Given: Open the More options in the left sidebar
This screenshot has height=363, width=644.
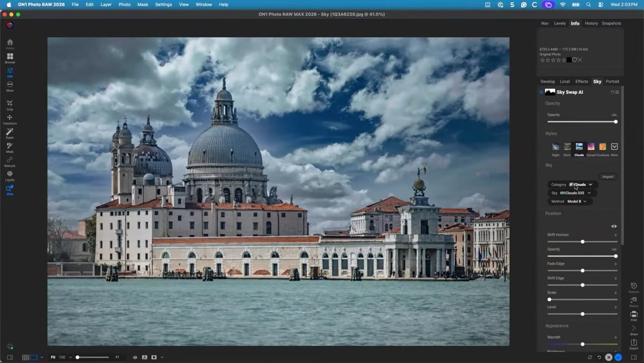Looking at the screenshot, I should 10,86.
